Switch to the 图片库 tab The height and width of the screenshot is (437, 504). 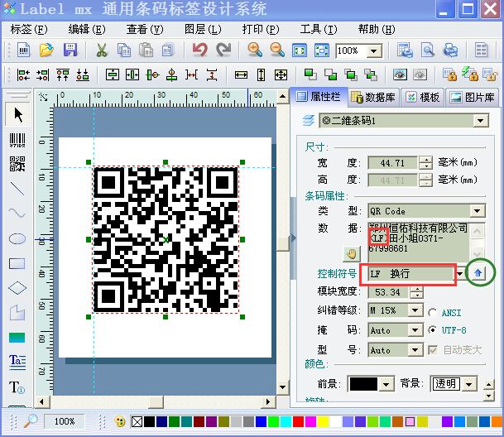click(472, 97)
